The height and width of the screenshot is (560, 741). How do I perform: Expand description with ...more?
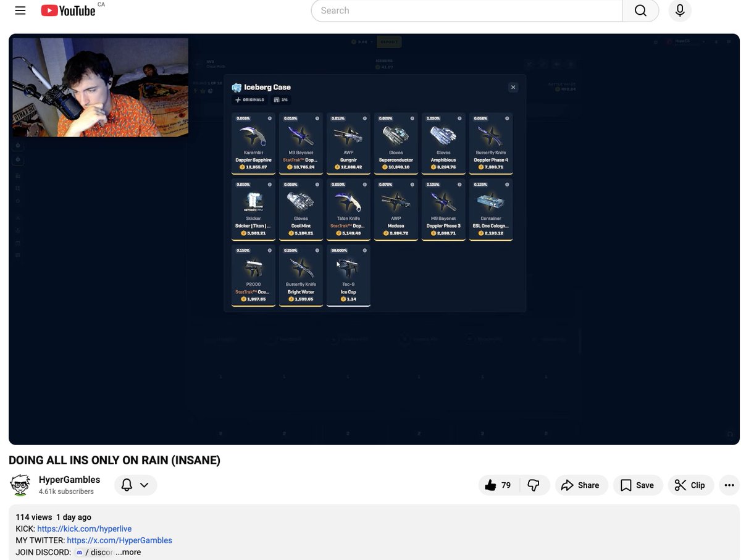128,552
